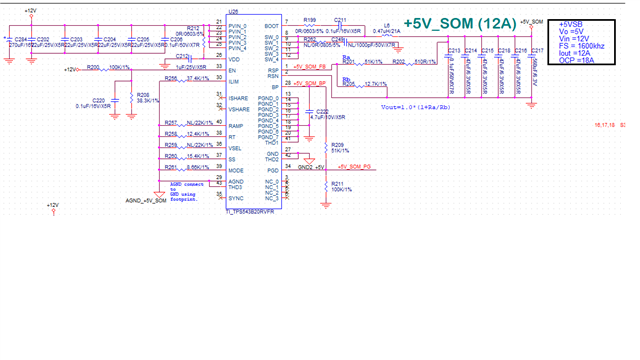This screenshot has width=640, height=360.
Task: Click the "Vo =5V" line in spec box
Action: tap(571, 31)
